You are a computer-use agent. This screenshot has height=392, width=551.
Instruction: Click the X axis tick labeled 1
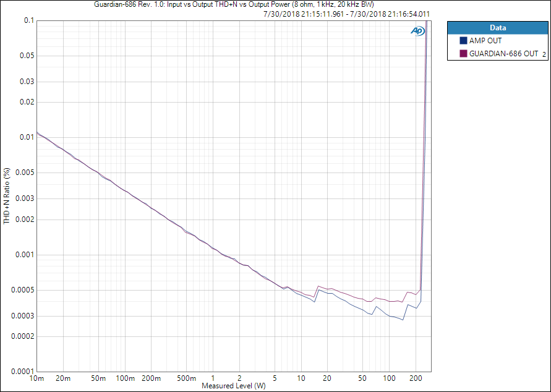[213, 378]
